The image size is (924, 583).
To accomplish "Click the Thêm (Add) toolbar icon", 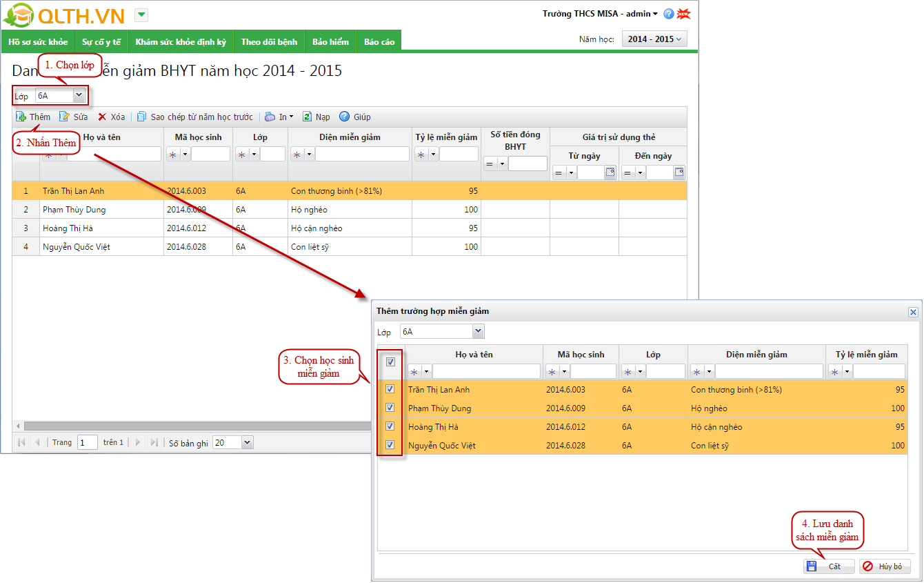I will click(x=21, y=117).
